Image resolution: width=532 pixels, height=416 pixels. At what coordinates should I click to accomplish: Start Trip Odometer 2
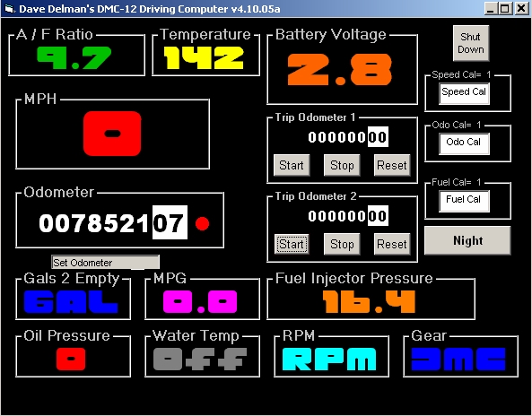coord(292,244)
